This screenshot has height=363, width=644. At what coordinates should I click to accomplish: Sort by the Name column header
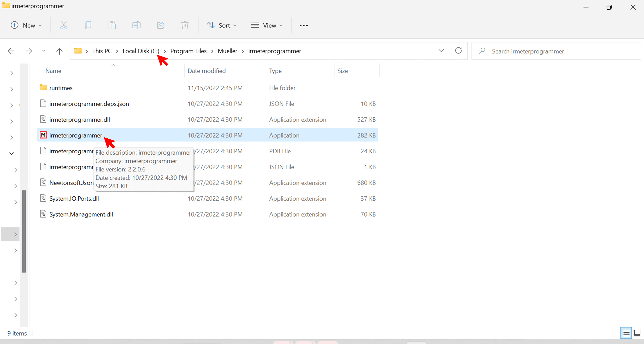tap(53, 71)
